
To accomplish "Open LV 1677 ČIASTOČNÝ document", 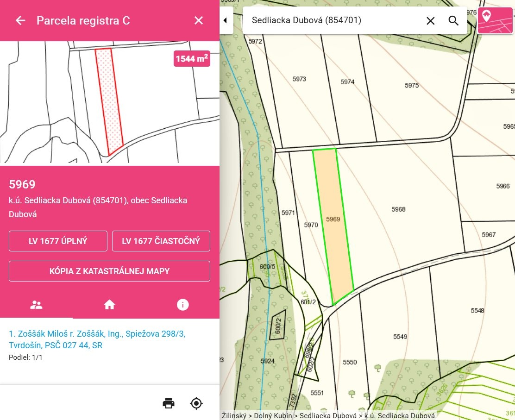I will pyautogui.click(x=161, y=241).
